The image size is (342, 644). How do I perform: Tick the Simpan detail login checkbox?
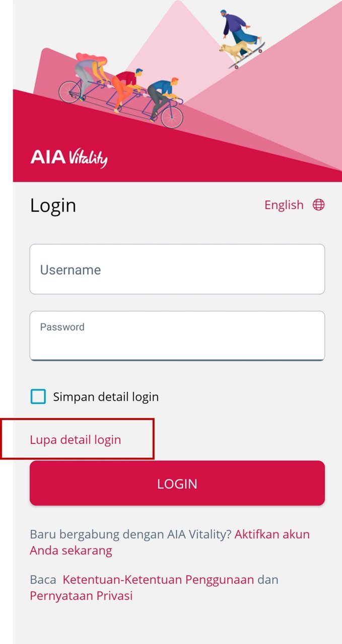pyautogui.click(x=38, y=396)
